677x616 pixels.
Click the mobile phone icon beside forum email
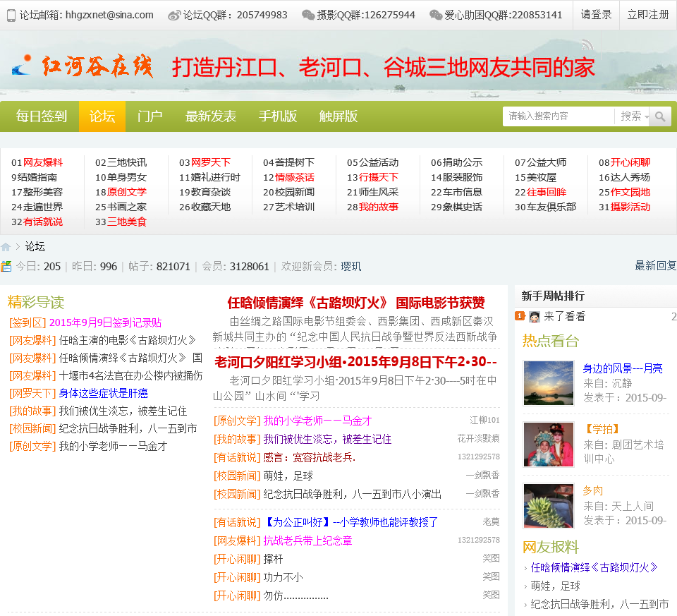(11, 15)
